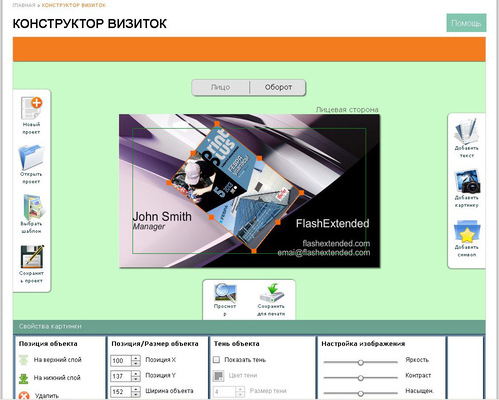Click the Помощь button

tap(466, 23)
